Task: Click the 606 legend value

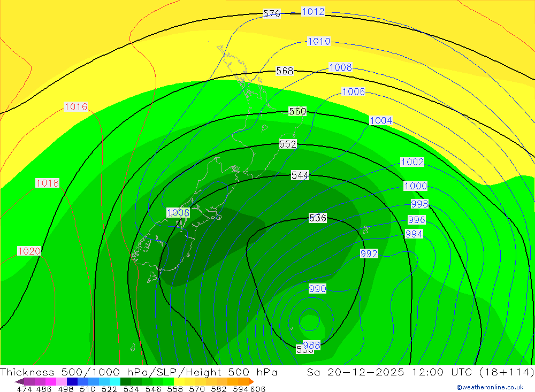Action: point(257,389)
